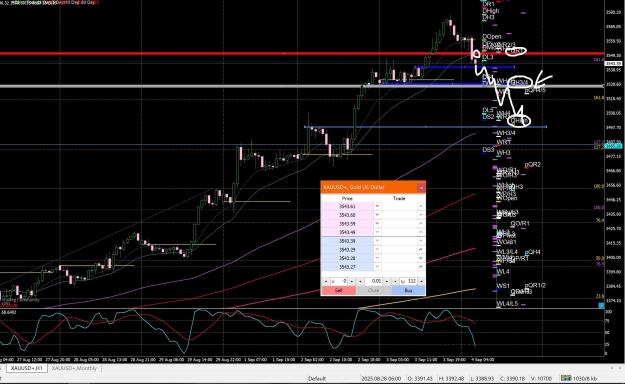This screenshot has width=625, height=384.
Task: Click the Close button between Sell and Buy
Action: click(373, 290)
